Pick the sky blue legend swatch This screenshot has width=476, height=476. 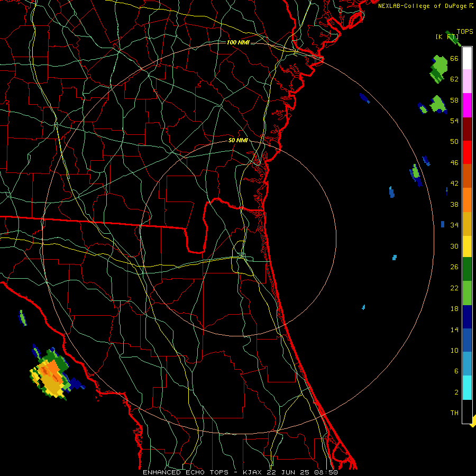467,364
